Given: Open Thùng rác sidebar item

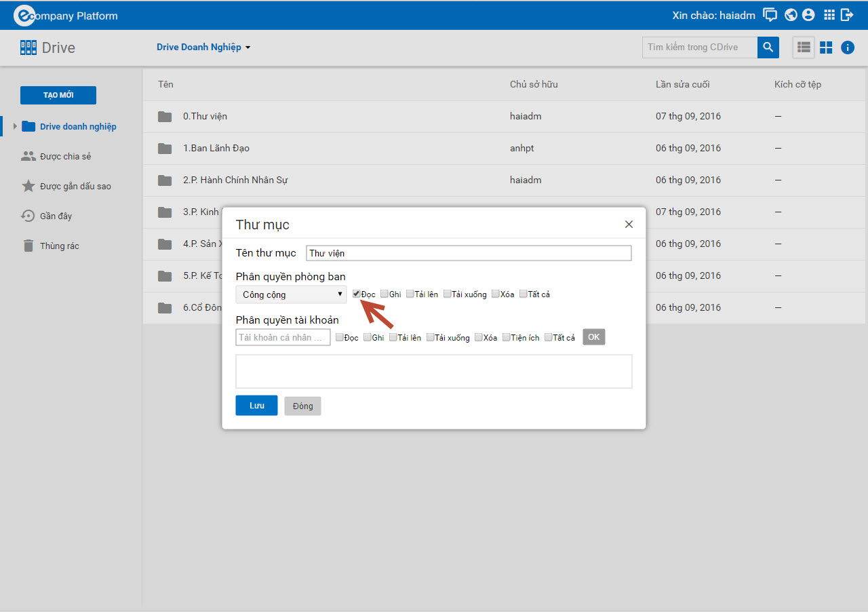Looking at the screenshot, I should coord(60,246).
